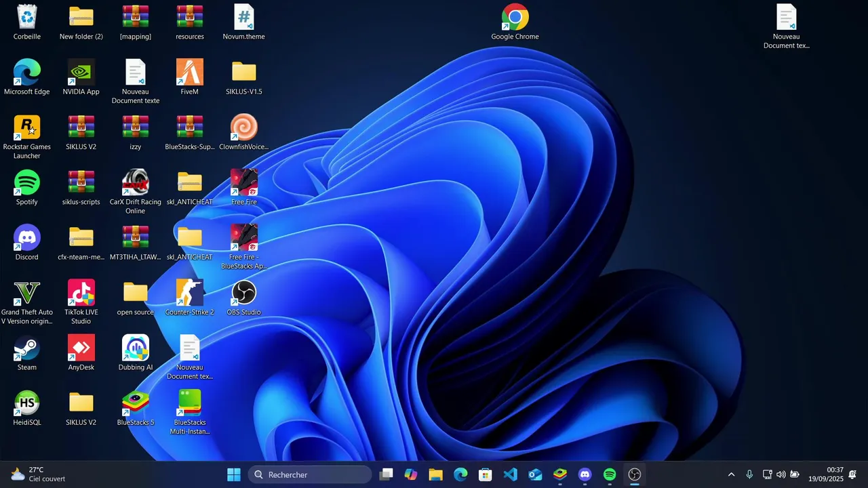Select the Dubbing AI shortcut
The height and width of the screenshot is (488, 868).
(136, 348)
